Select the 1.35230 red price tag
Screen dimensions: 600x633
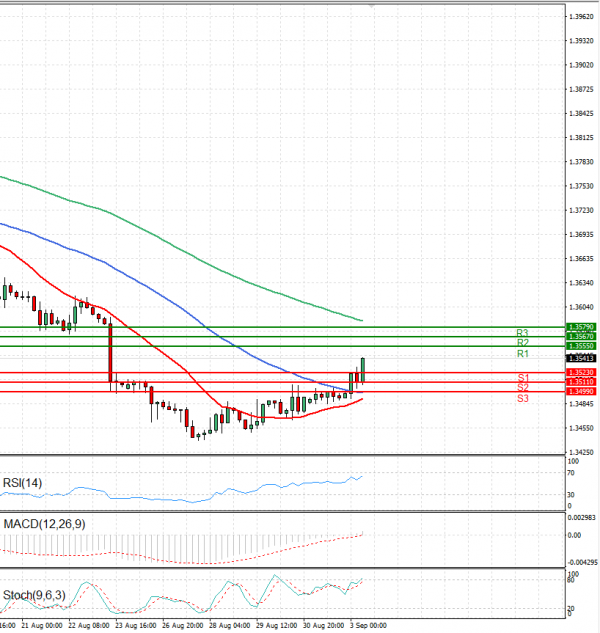pyautogui.click(x=581, y=372)
